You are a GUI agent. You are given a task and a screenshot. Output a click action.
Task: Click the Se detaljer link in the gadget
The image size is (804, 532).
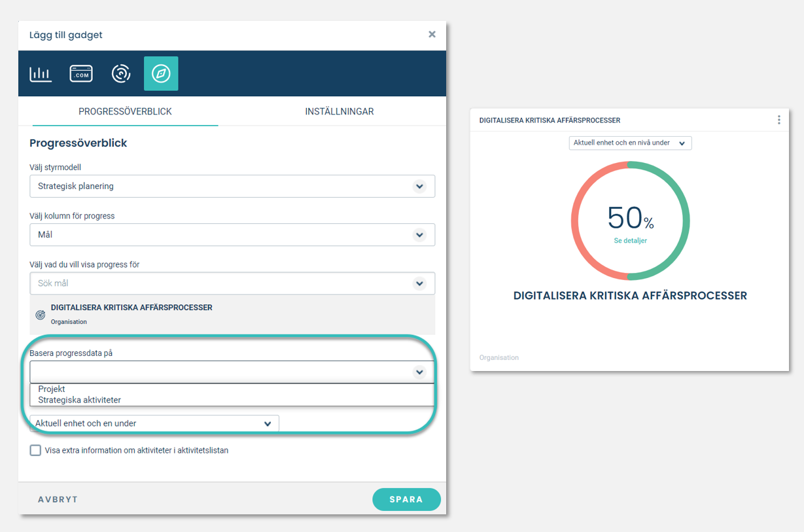tap(630, 241)
